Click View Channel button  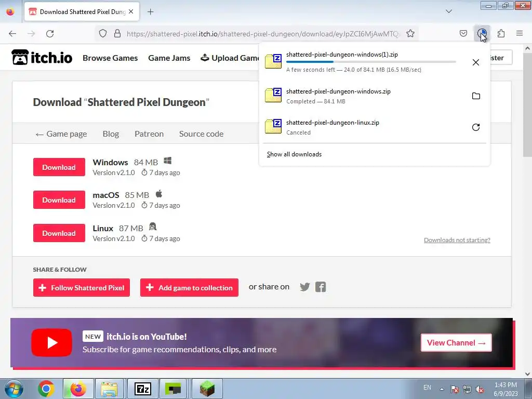pyautogui.click(x=456, y=343)
